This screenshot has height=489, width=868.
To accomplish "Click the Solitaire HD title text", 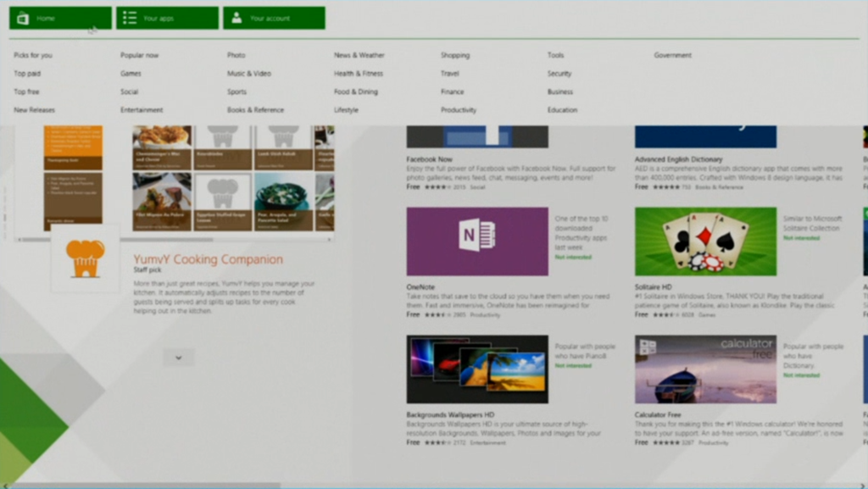I will coord(654,287).
